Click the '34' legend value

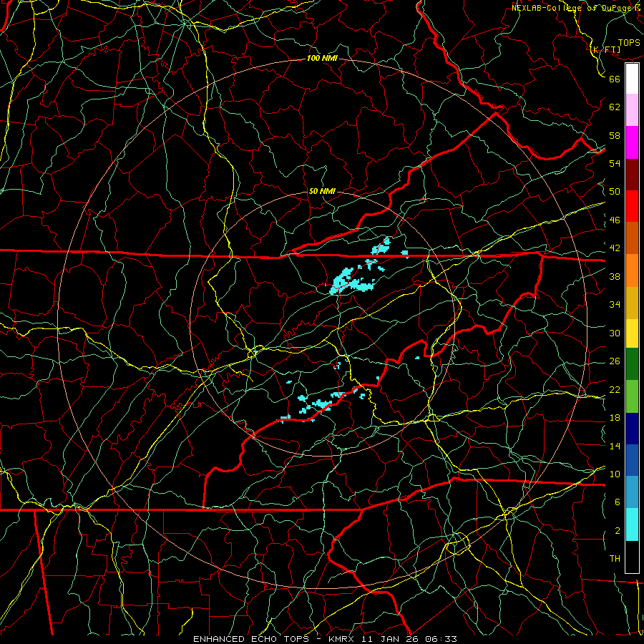pyautogui.click(x=615, y=305)
